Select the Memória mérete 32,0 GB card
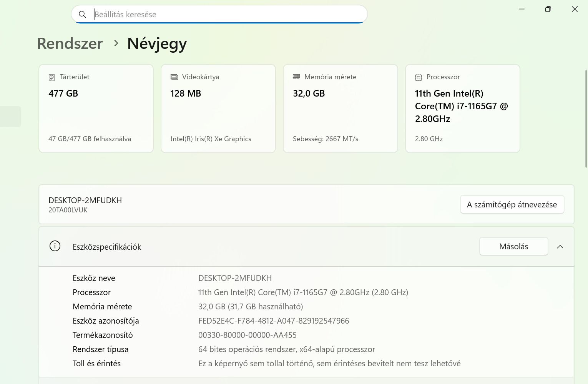 coord(341,109)
